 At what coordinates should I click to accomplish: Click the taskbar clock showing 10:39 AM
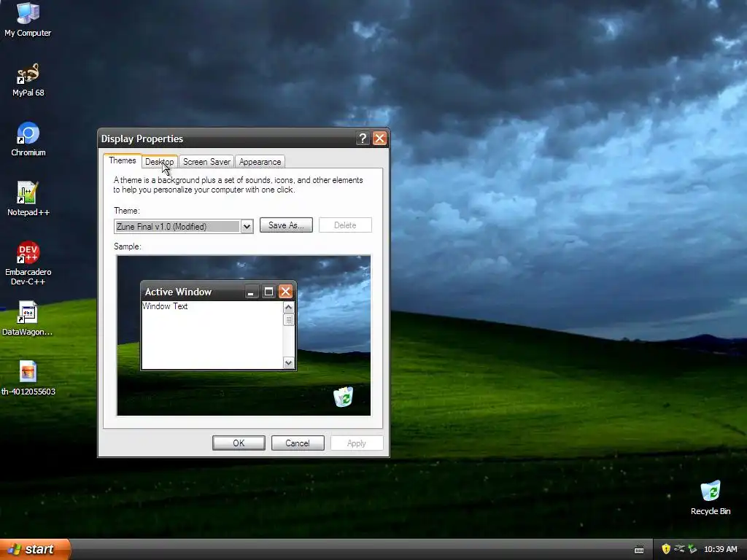tap(720, 549)
